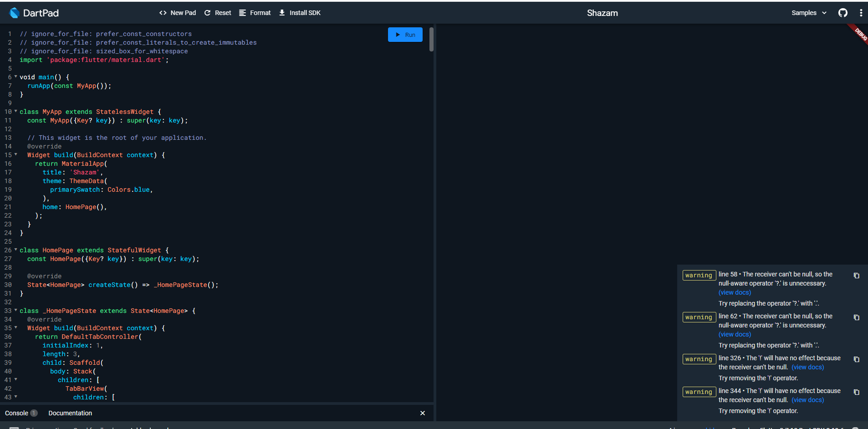Image resolution: width=868 pixels, height=429 pixels.
Task: Jump to the line 58 warning message
Action: point(776,279)
